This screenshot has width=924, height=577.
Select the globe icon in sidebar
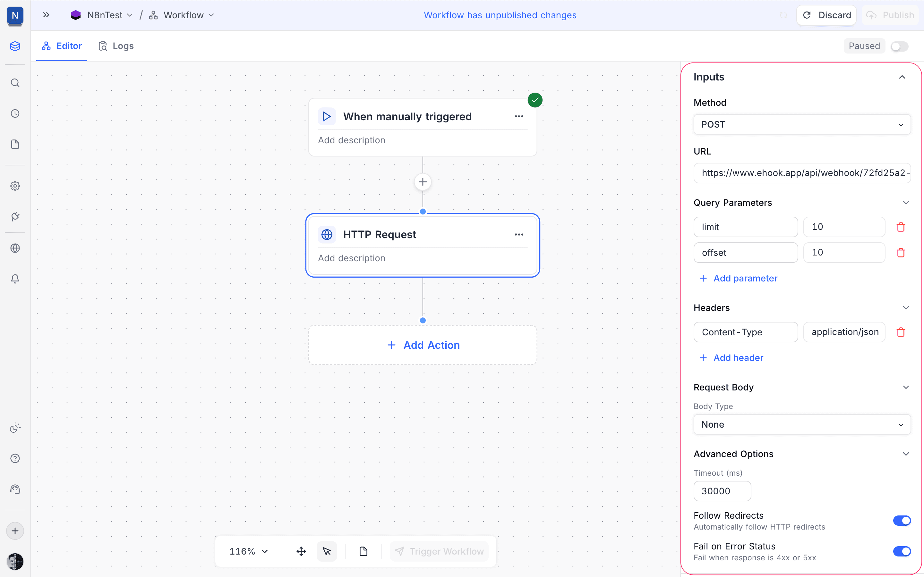point(15,248)
